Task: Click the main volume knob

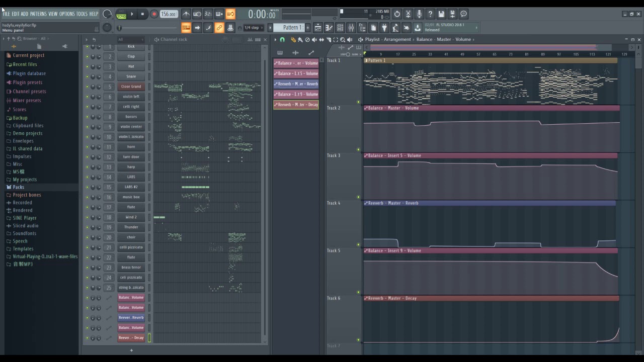Action: click(107, 14)
